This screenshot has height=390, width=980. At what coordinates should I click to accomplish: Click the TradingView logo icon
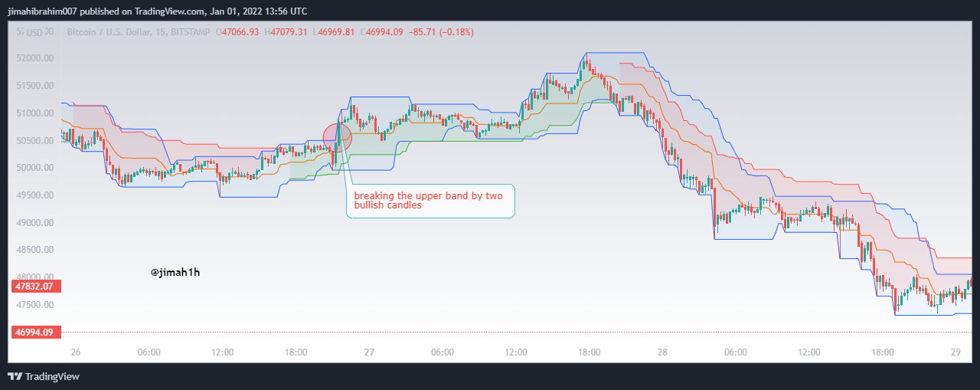15,376
